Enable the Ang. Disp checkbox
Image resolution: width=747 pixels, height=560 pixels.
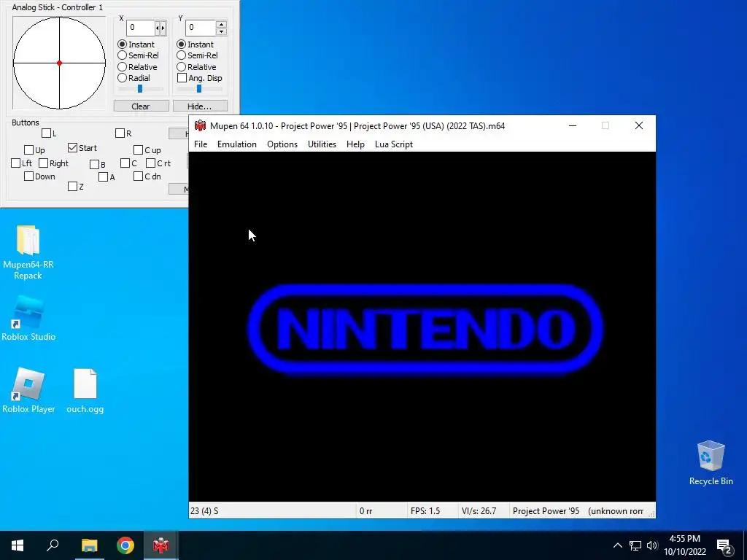[x=182, y=77]
